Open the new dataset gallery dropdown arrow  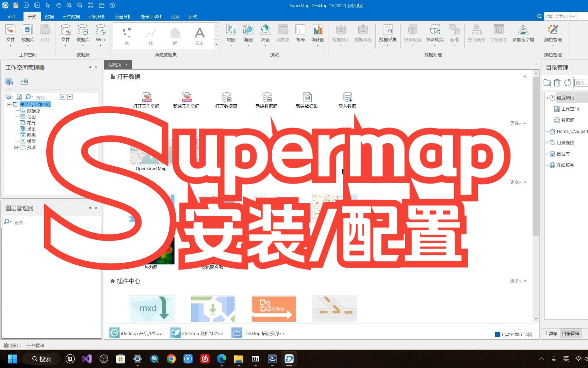click(216, 44)
